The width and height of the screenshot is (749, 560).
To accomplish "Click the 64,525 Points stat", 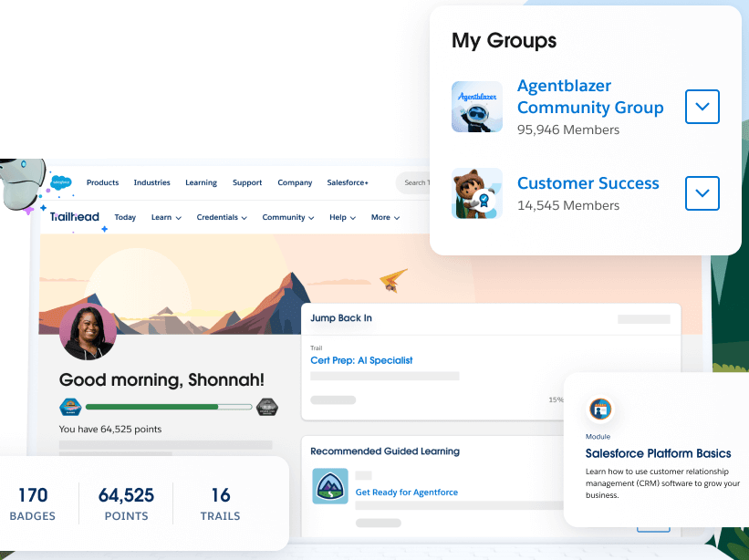I will coord(126,503).
